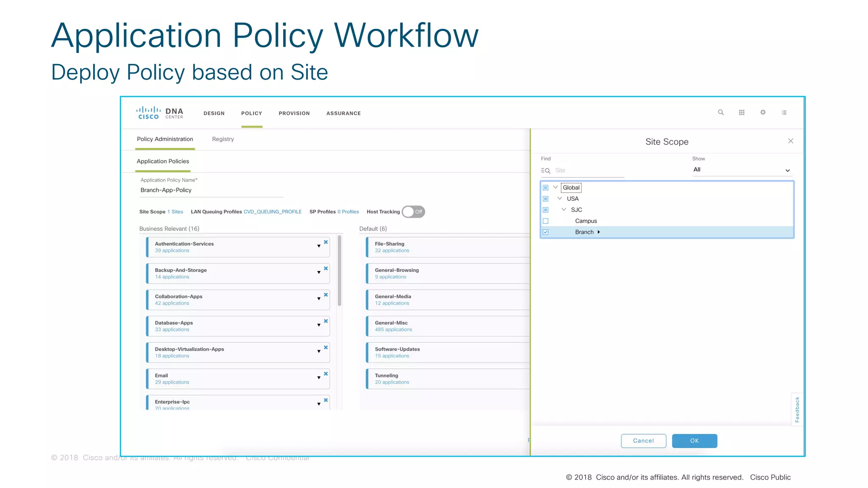This screenshot has width=868, height=488.
Task: Open the ASSURANCE menu
Action: coord(344,114)
